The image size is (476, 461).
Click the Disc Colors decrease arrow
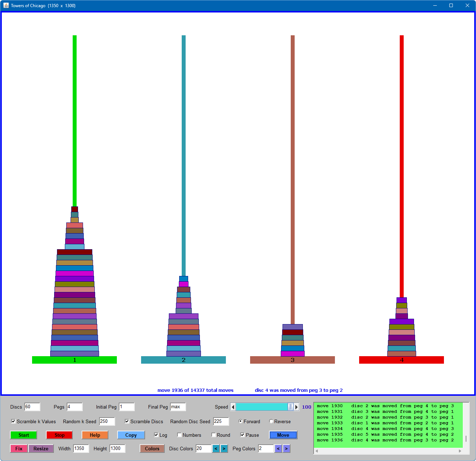(216, 449)
